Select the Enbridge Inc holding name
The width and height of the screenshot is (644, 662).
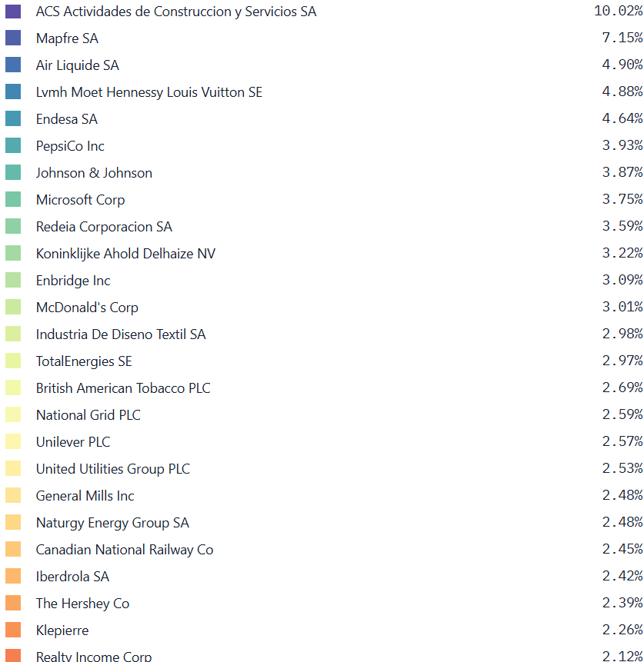tap(73, 281)
